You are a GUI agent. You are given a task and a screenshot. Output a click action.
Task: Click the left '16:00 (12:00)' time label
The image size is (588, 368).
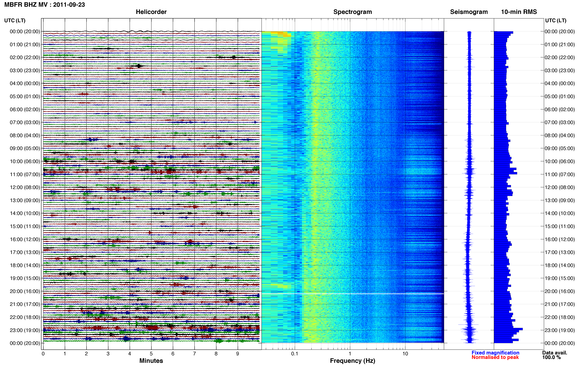[x=25, y=239]
